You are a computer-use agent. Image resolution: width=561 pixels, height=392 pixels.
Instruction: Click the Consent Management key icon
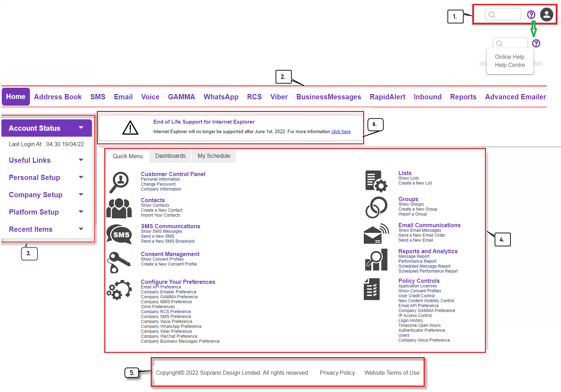118,262
